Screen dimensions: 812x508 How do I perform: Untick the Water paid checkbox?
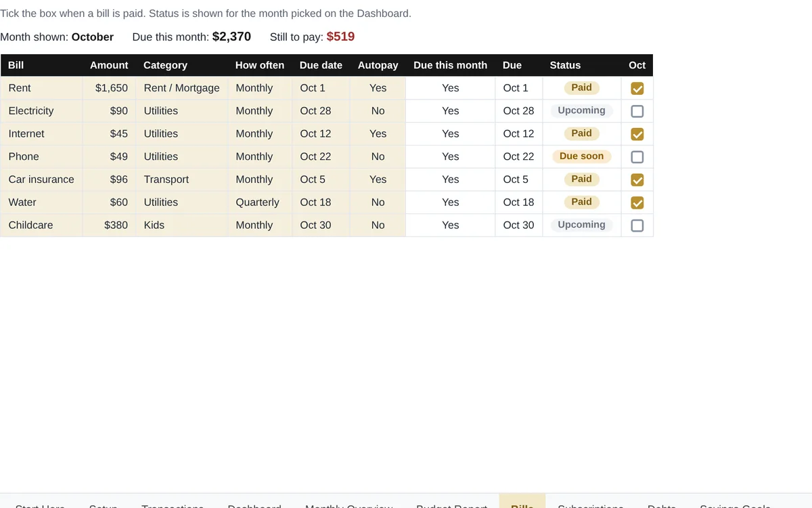pyautogui.click(x=637, y=203)
